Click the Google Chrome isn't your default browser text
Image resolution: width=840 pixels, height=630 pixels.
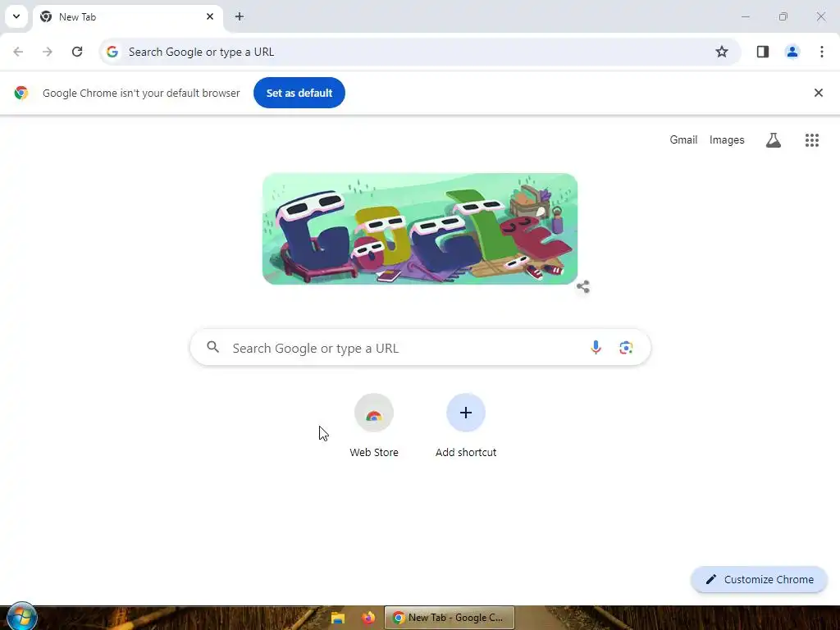[141, 93]
